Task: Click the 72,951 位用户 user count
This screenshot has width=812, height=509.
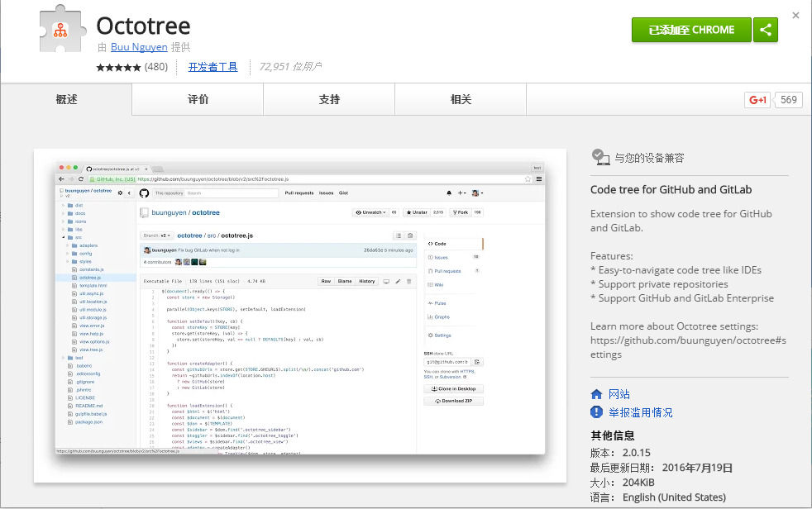Action: (x=290, y=67)
